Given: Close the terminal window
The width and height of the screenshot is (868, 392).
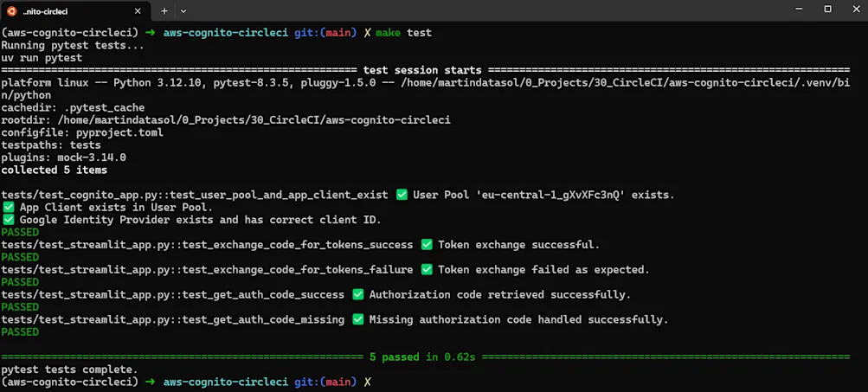Looking at the screenshot, I should pos(855,10).
